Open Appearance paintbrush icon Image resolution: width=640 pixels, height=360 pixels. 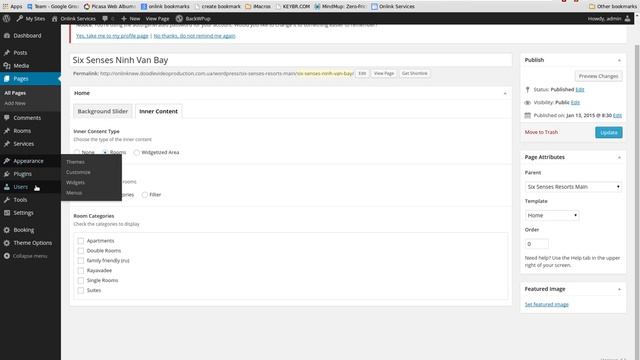click(7, 161)
